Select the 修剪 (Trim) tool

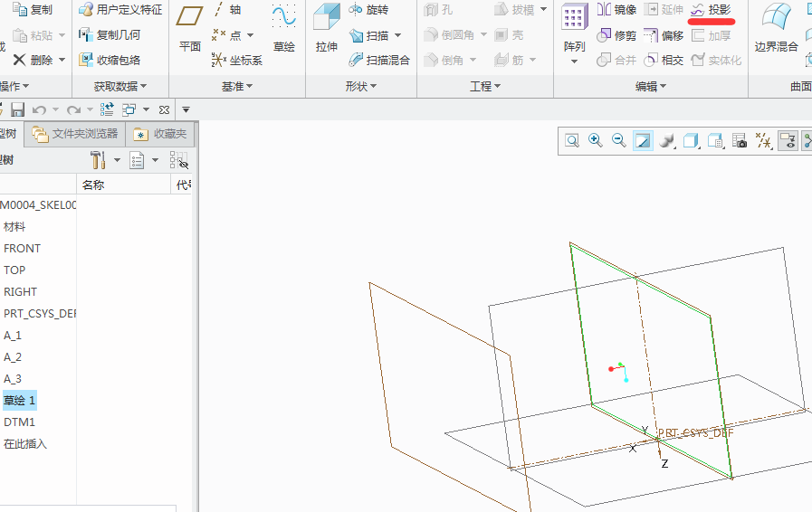[616, 35]
